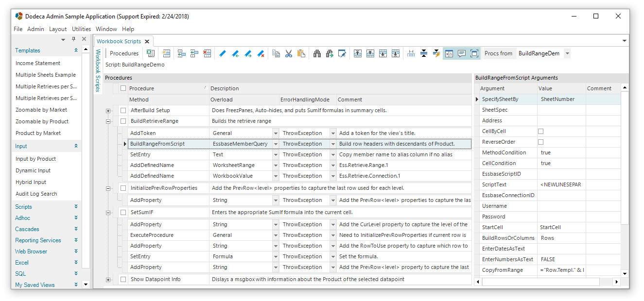
Task: Click the window with pencil edit icon
Action: [342, 53]
